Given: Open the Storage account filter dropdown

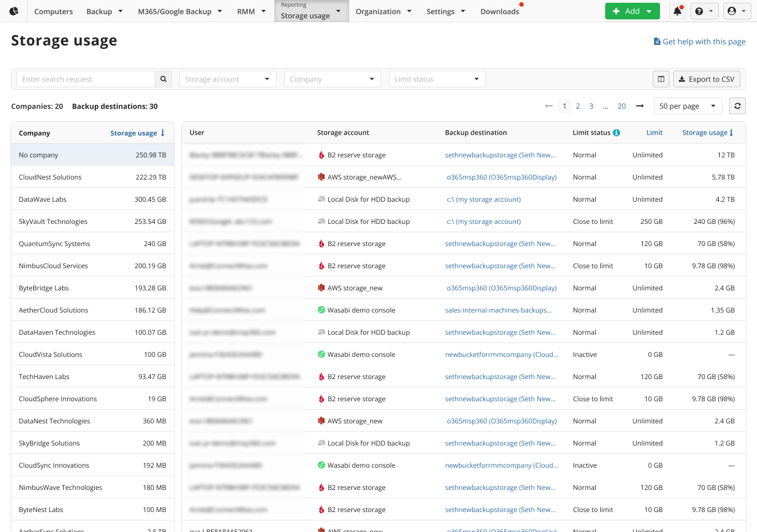Looking at the screenshot, I should tap(227, 79).
